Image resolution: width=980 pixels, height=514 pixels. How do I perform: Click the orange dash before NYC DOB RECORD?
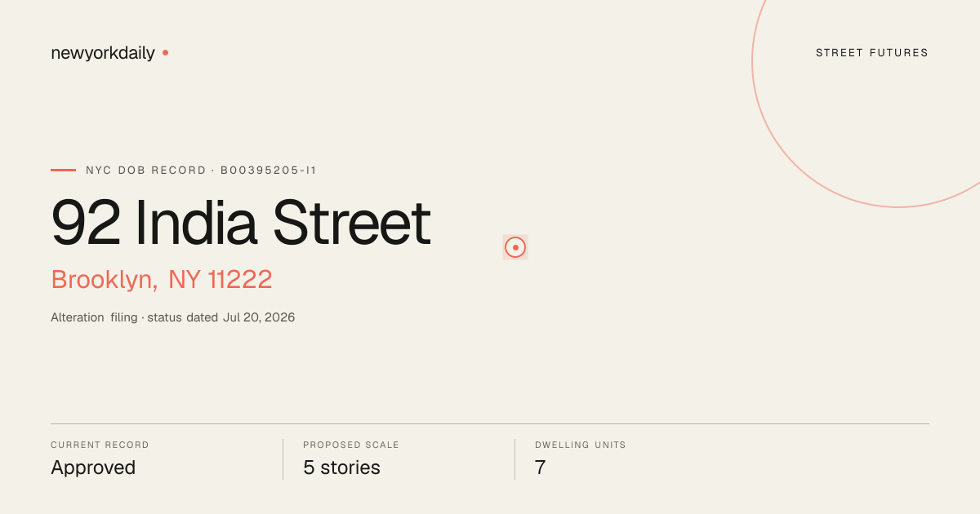(x=63, y=171)
